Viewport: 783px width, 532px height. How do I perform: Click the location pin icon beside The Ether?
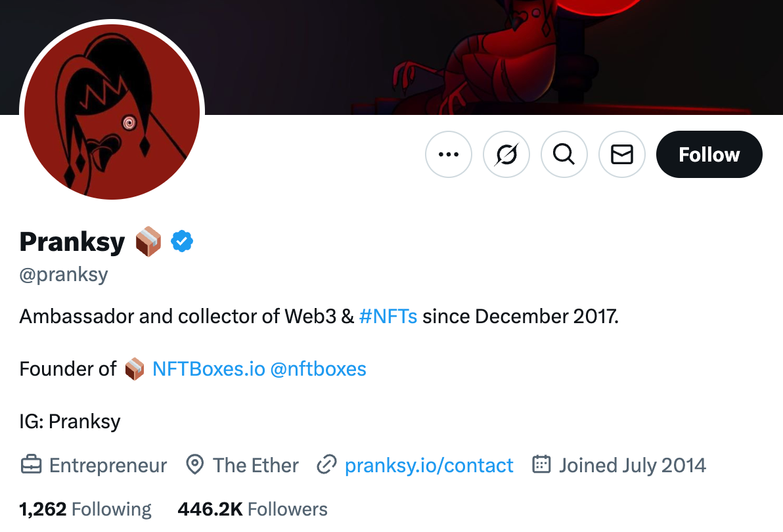(x=194, y=464)
